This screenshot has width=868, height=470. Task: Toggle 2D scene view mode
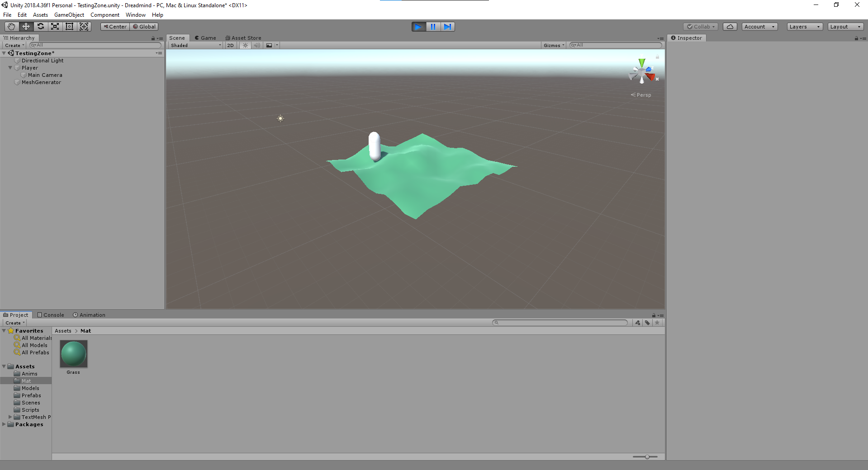[x=231, y=45]
